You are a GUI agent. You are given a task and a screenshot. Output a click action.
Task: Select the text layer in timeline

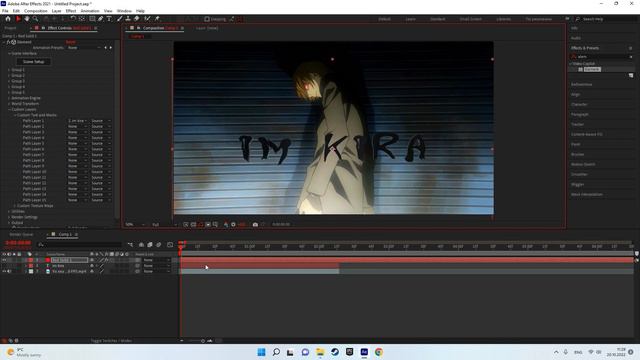coord(58,266)
